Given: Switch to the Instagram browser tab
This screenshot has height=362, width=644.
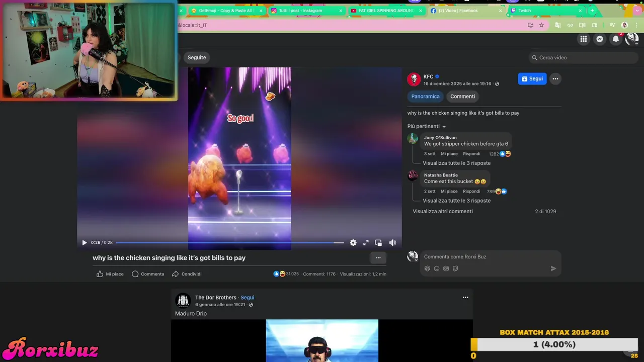Looking at the screenshot, I should point(306,11).
